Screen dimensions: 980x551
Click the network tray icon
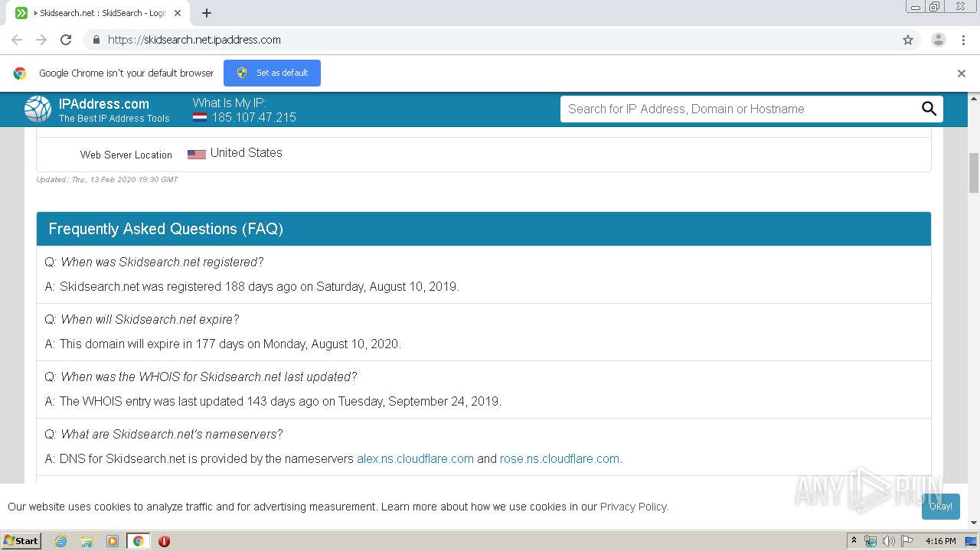click(x=871, y=541)
